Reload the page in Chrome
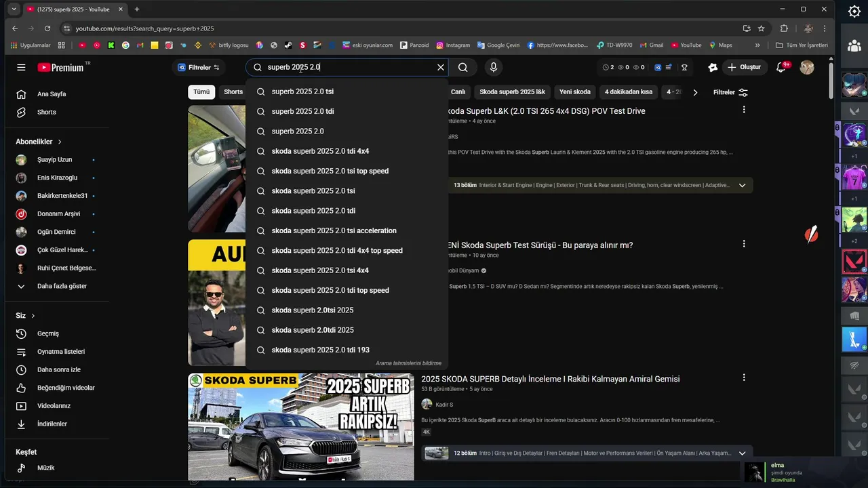The height and width of the screenshot is (488, 868). click(47, 28)
